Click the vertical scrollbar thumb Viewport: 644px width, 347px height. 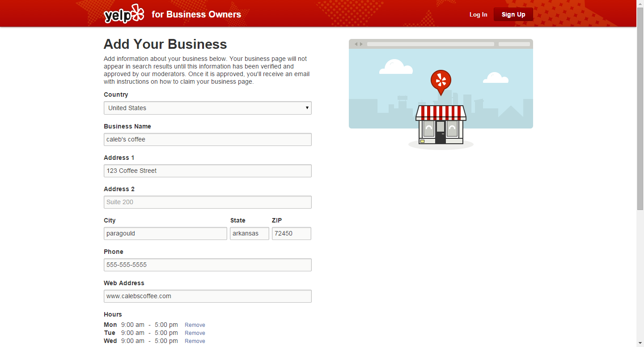(x=640, y=107)
